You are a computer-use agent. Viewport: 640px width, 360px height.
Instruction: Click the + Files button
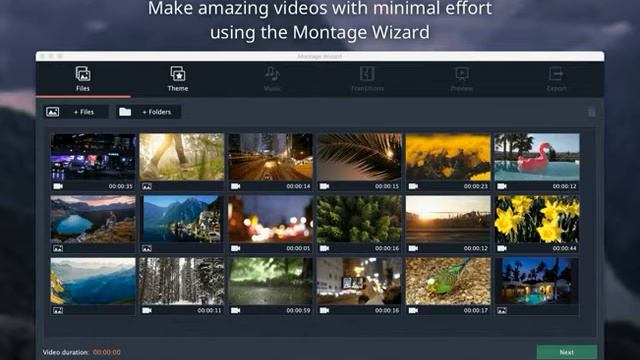(x=76, y=112)
